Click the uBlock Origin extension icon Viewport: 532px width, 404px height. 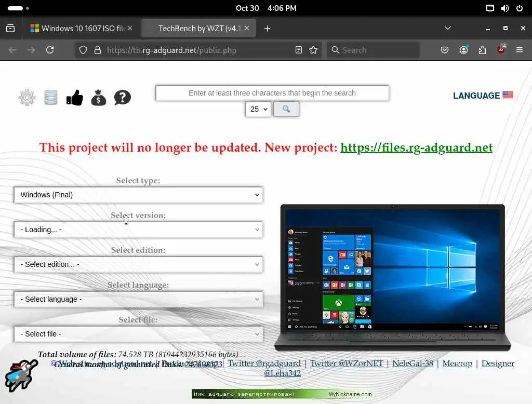pyautogui.click(x=501, y=49)
